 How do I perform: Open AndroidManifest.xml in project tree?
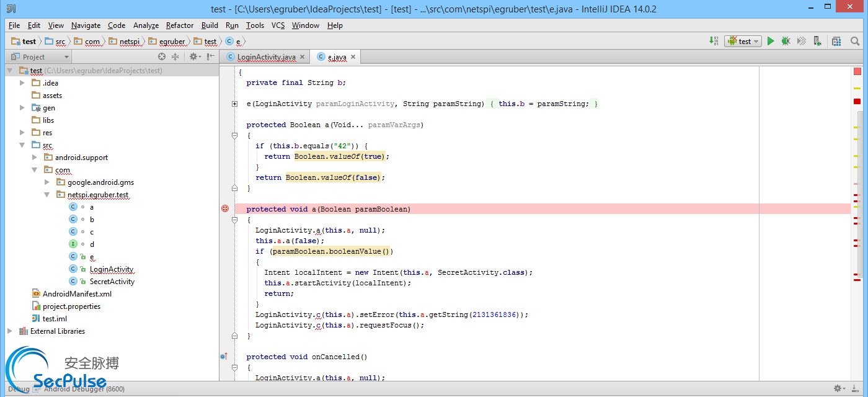point(77,294)
